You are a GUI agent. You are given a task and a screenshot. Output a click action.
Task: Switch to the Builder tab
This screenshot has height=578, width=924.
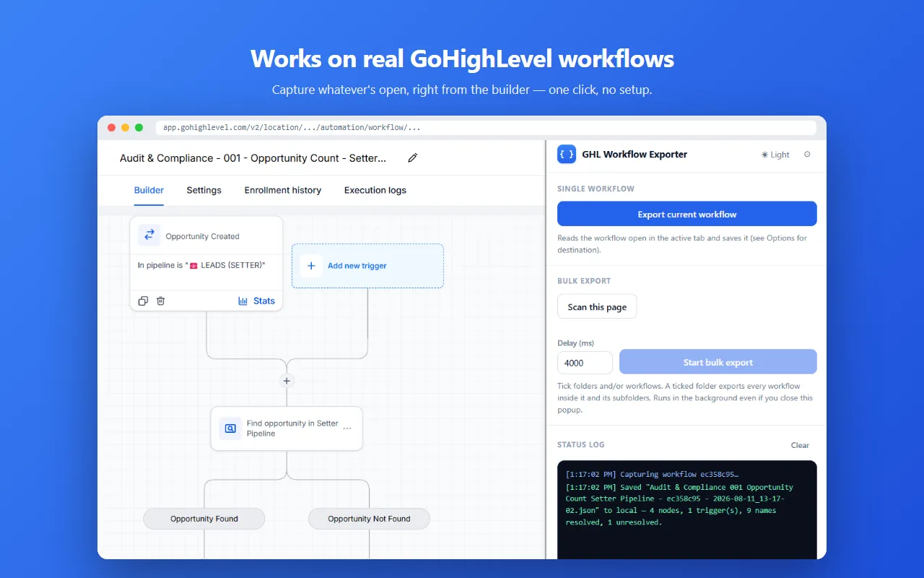149,190
